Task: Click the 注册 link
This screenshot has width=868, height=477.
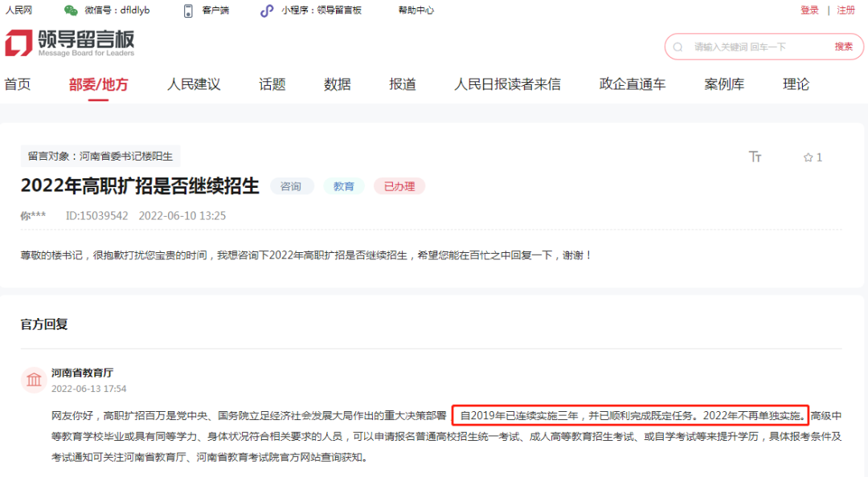Action: [845, 10]
